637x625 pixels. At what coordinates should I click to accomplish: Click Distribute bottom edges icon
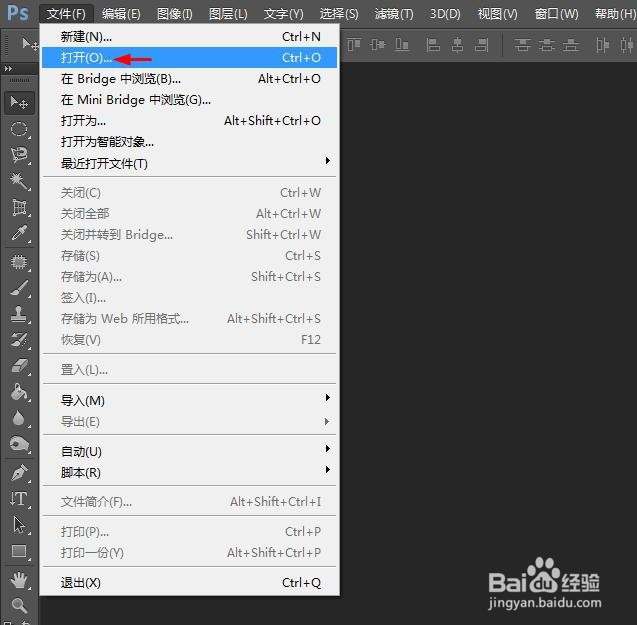[x=571, y=44]
